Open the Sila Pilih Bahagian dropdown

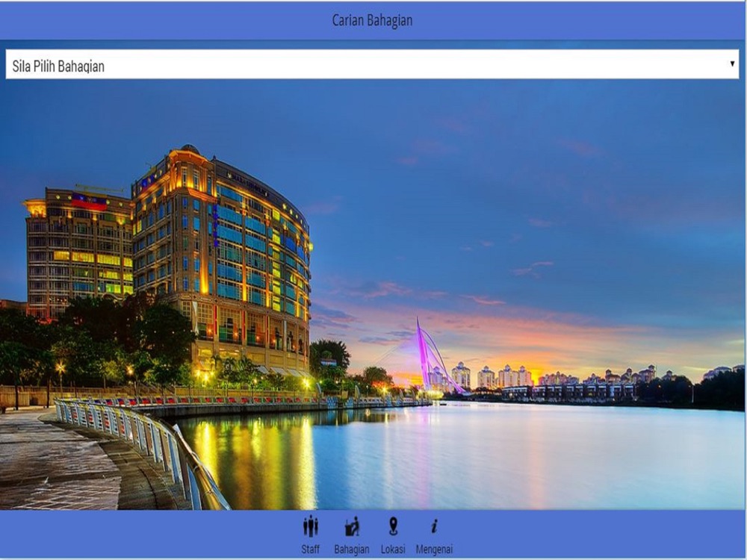(x=372, y=64)
